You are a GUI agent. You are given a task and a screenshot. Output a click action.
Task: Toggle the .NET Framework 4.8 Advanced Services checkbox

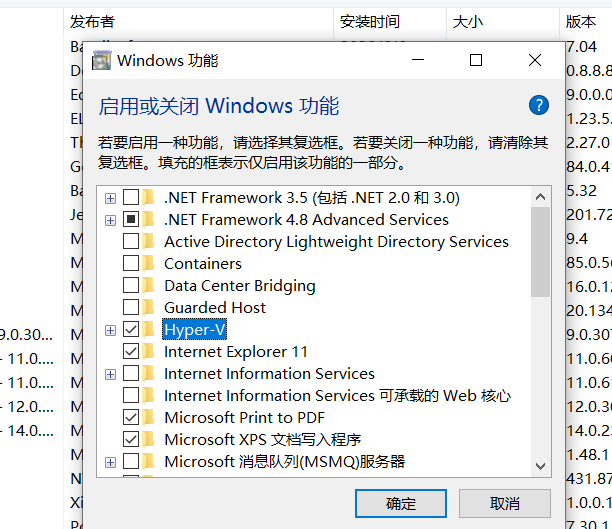[131, 219]
